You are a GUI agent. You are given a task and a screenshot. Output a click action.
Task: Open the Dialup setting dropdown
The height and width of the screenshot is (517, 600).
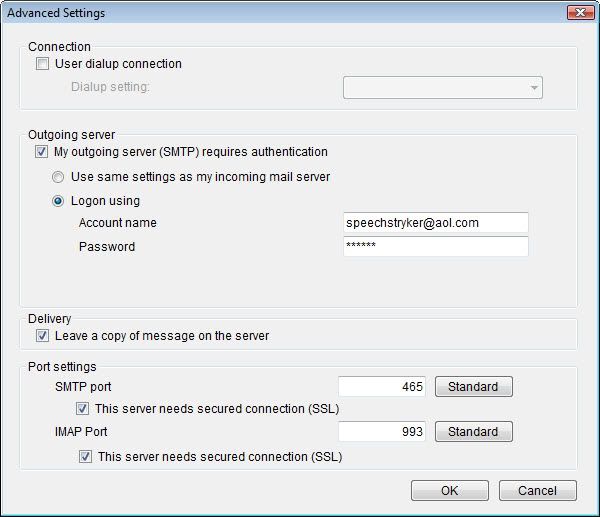point(443,88)
